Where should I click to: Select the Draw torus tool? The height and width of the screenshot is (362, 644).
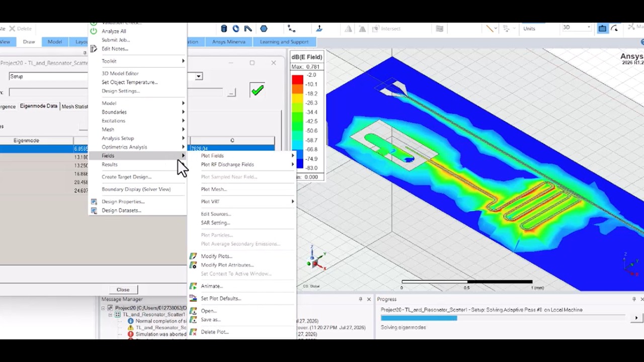tap(235, 29)
